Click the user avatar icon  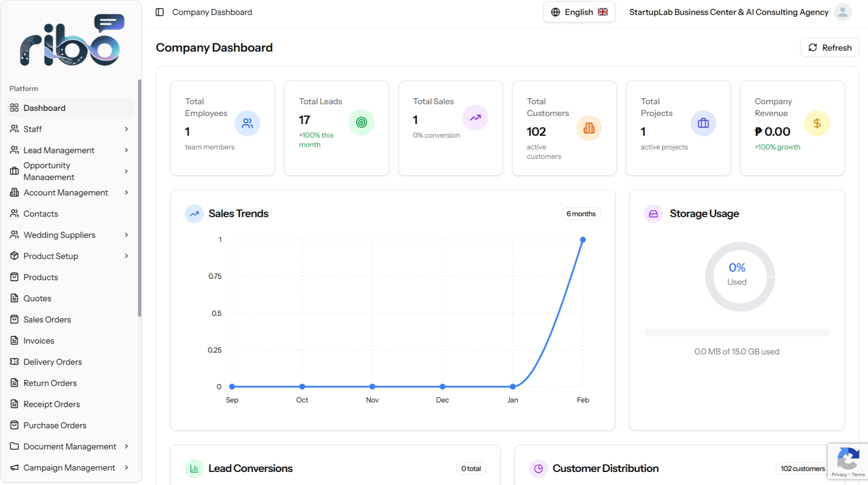(x=843, y=12)
